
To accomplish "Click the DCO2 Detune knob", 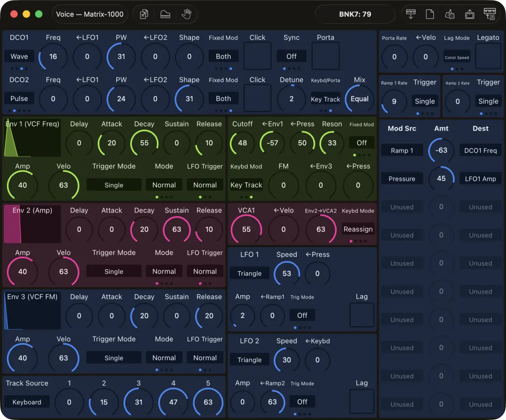I will pyautogui.click(x=291, y=99).
